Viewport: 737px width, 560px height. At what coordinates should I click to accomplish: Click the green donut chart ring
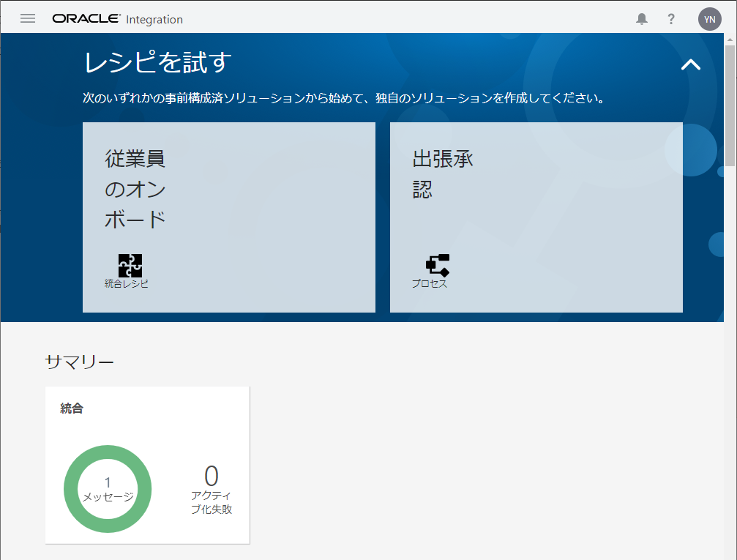[108, 452]
